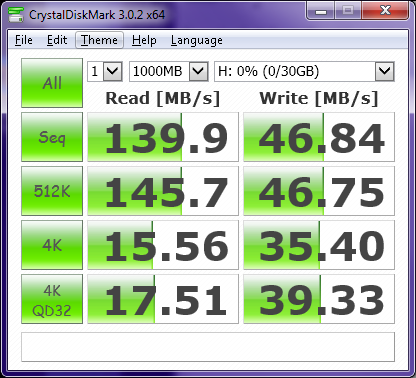Close the CrystalDiskMark window
The image size is (416, 378).
click(385, 11)
